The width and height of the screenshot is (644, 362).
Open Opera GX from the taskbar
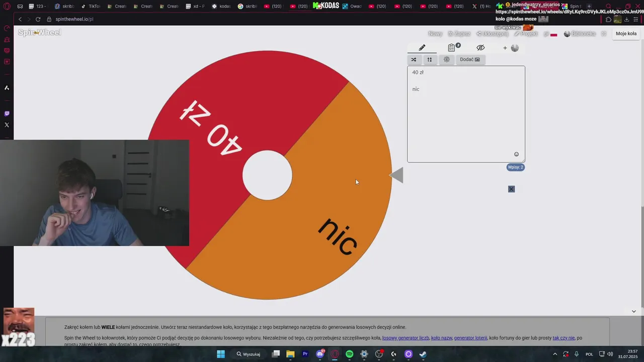click(x=335, y=354)
